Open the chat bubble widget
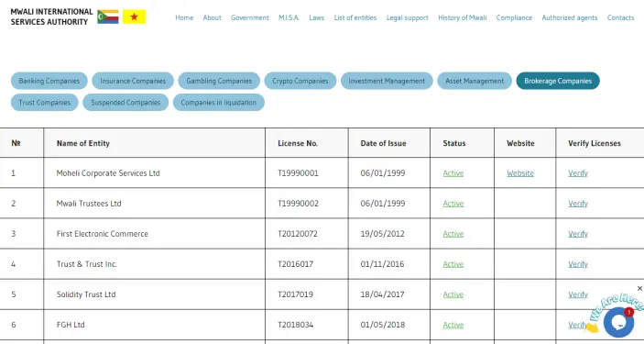 pos(618,322)
